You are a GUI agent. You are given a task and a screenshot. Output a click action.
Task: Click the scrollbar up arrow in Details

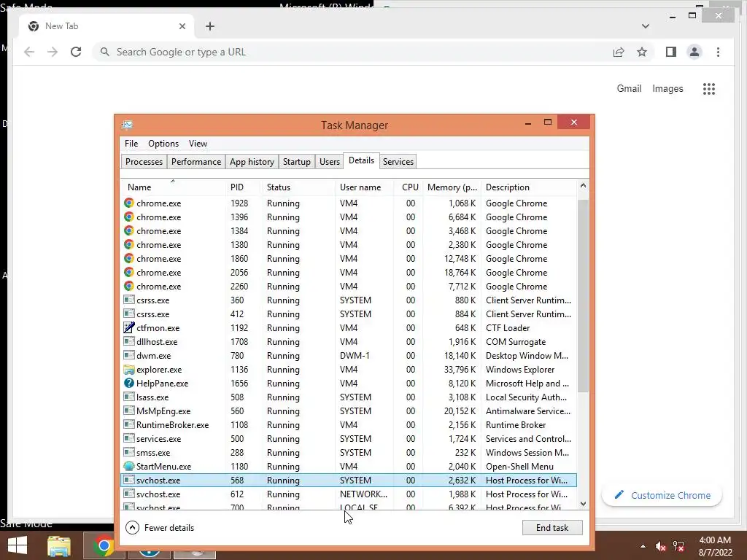pyautogui.click(x=583, y=186)
